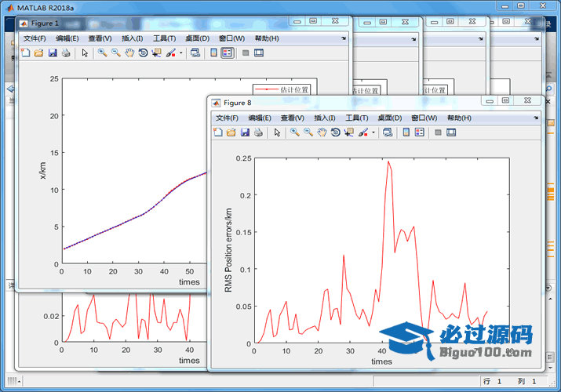
Task: Hide Plot Tools icon in Figure 8
Action: tap(438, 132)
